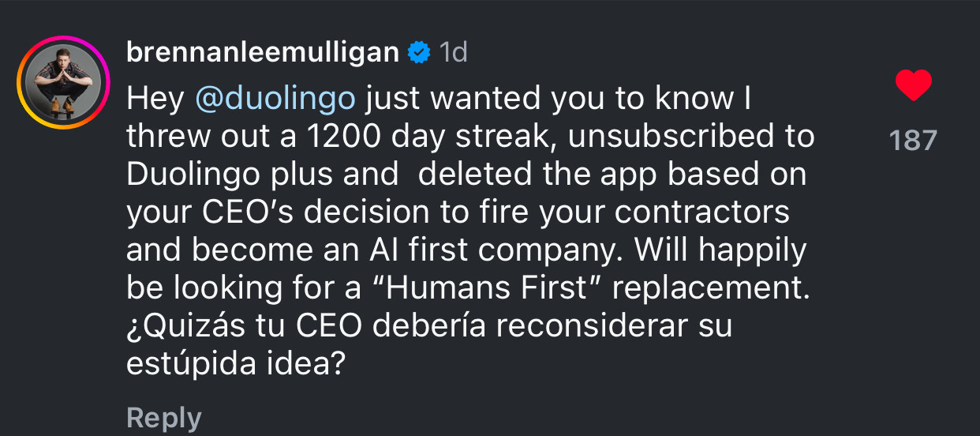
Task: Click the blue verified badge beside brennanleemulligan
Action: coord(419,53)
